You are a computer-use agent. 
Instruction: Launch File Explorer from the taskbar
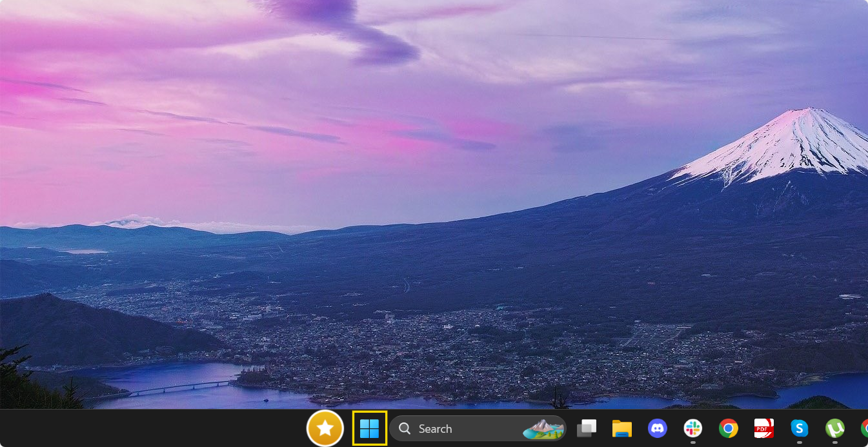(621, 428)
